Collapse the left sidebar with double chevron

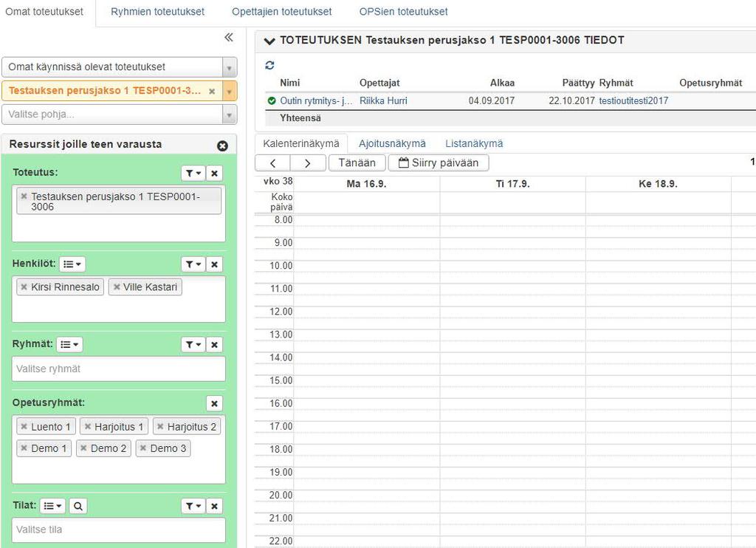click(x=229, y=37)
